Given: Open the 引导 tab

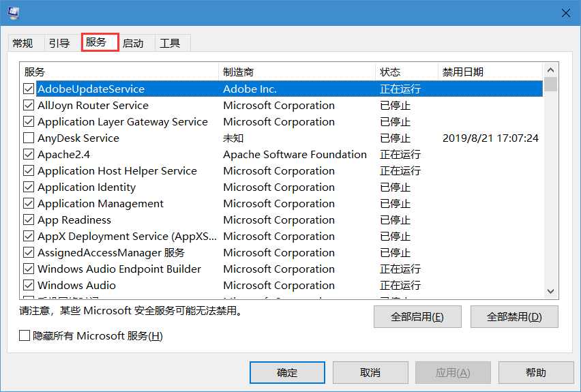Looking at the screenshot, I should [59, 43].
